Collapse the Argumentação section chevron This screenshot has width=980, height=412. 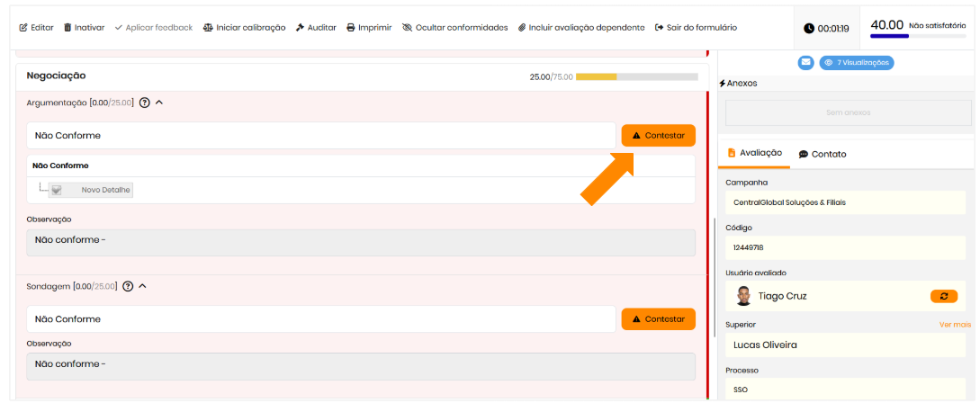tap(159, 103)
